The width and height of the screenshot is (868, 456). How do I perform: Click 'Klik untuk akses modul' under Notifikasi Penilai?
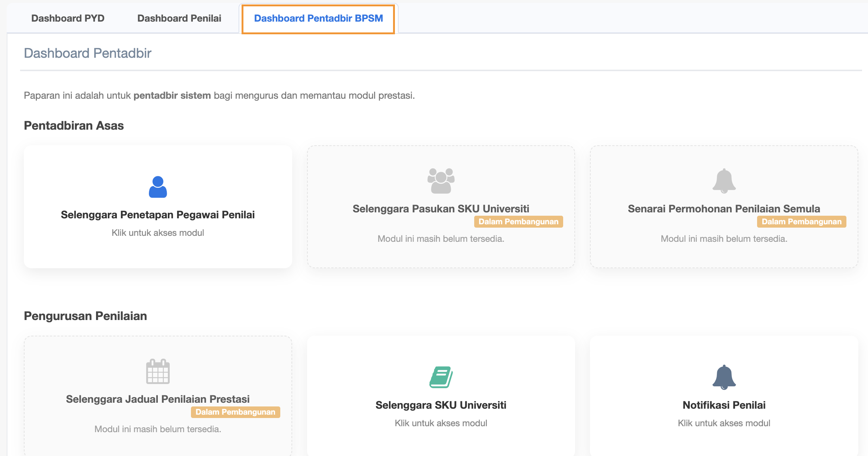point(724,423)
